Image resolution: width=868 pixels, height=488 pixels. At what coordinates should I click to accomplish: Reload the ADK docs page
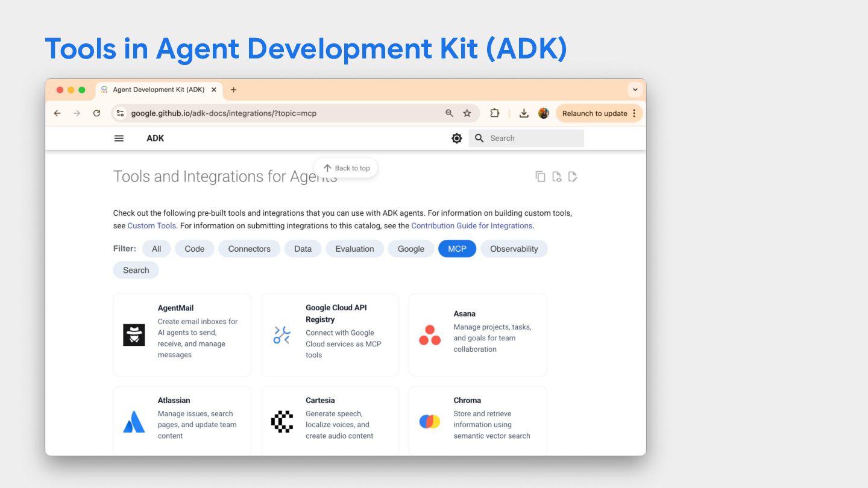point(96,113)
